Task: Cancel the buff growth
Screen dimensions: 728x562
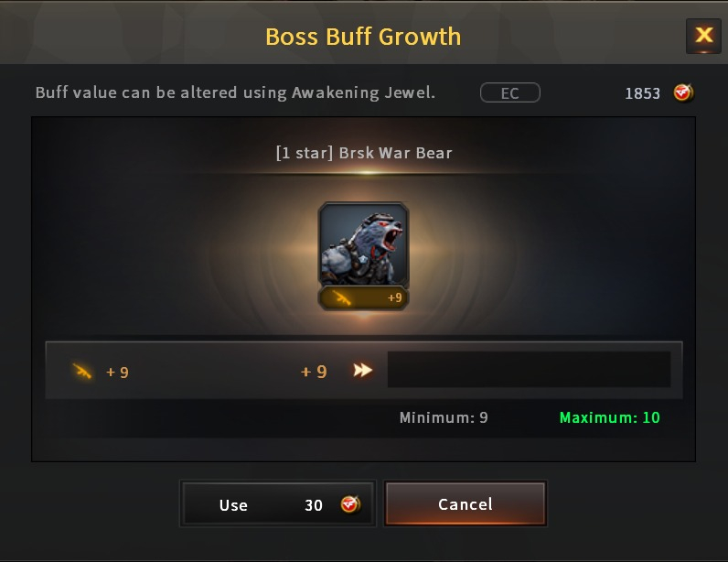Action: click(466, 504)
